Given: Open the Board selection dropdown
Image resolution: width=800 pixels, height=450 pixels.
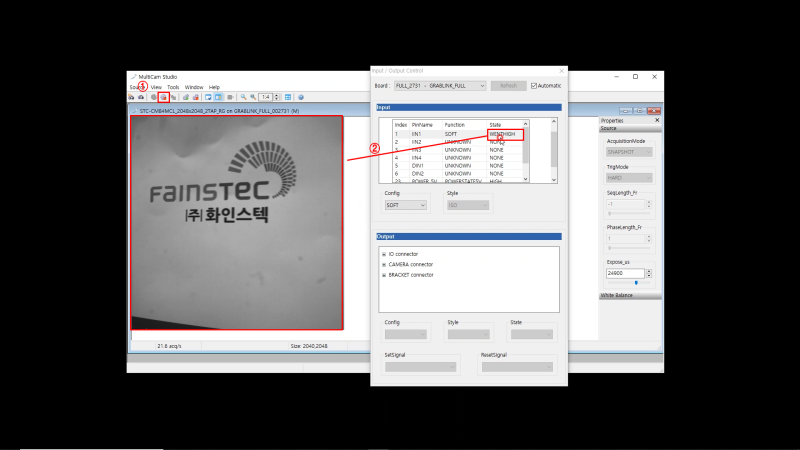Looking at the screenshot, I should (440, 86).
